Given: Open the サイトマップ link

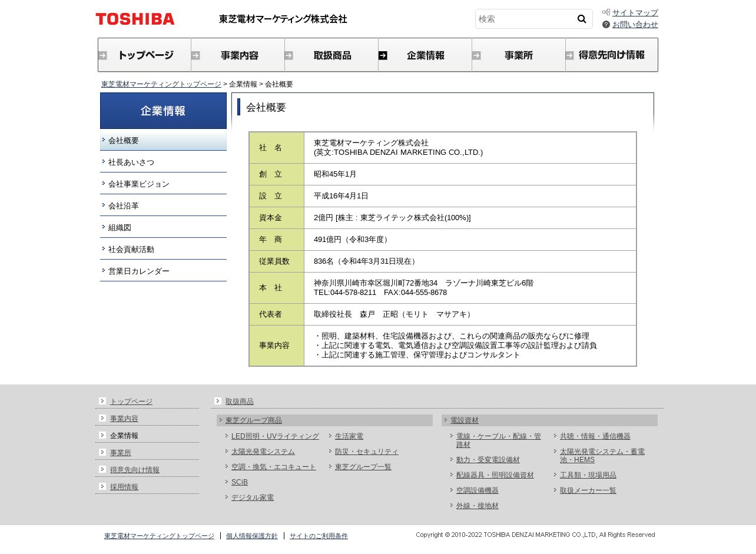Looking at the screenshot, I should point(635,12).
